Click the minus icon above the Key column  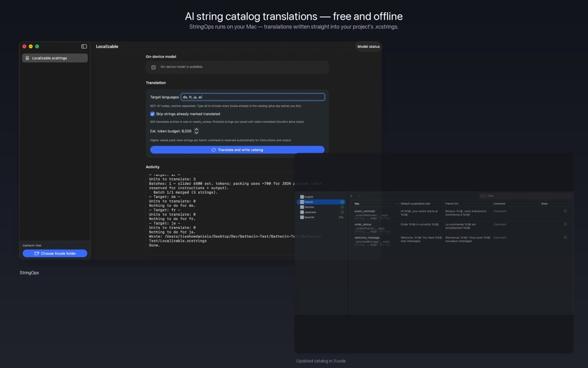[x=358, y=196]
